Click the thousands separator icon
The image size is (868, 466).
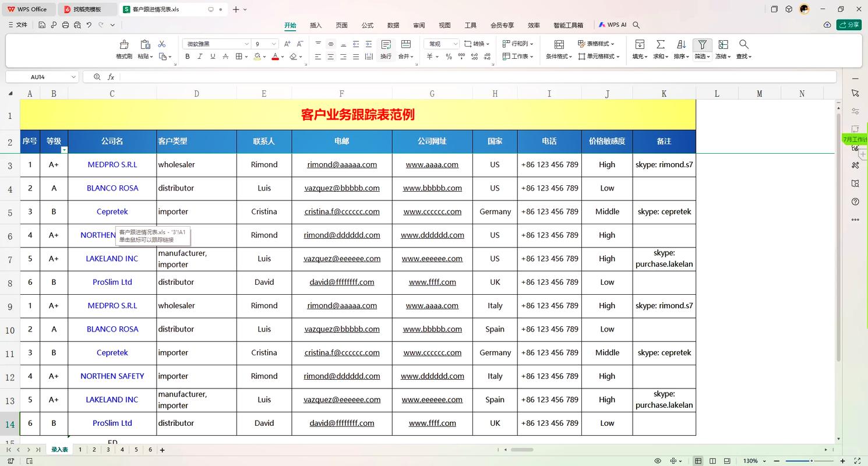point(461,57)
